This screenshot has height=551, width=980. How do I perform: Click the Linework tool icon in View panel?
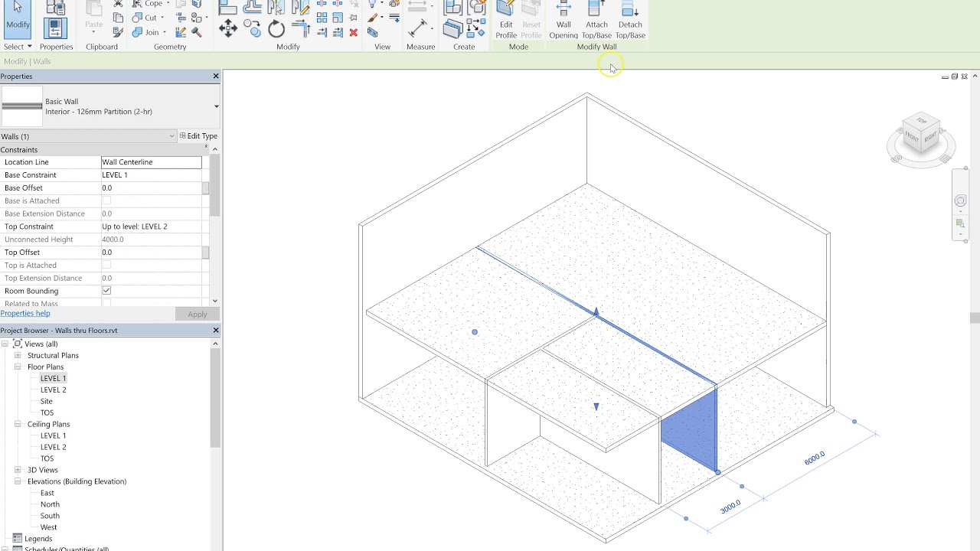[394, 18]
